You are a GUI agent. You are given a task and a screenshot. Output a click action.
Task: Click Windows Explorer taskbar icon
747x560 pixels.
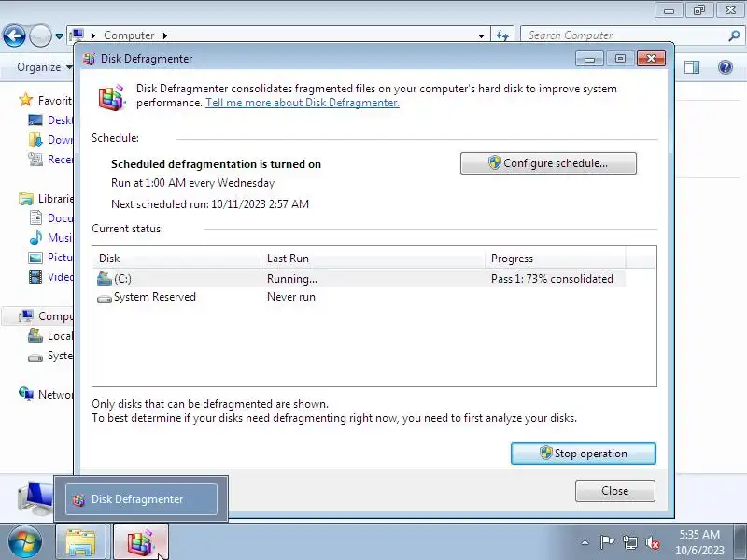coord(80,542)
